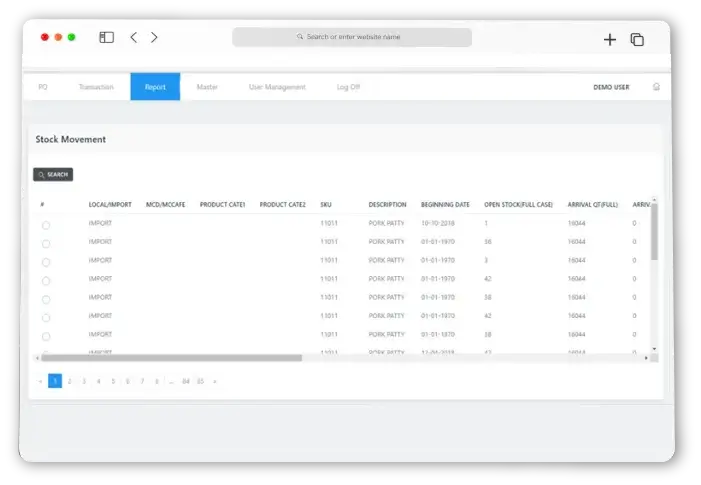Open the User Management menu
The width and height of the screenshot is (701, 485).
click(x=277, y=87)
